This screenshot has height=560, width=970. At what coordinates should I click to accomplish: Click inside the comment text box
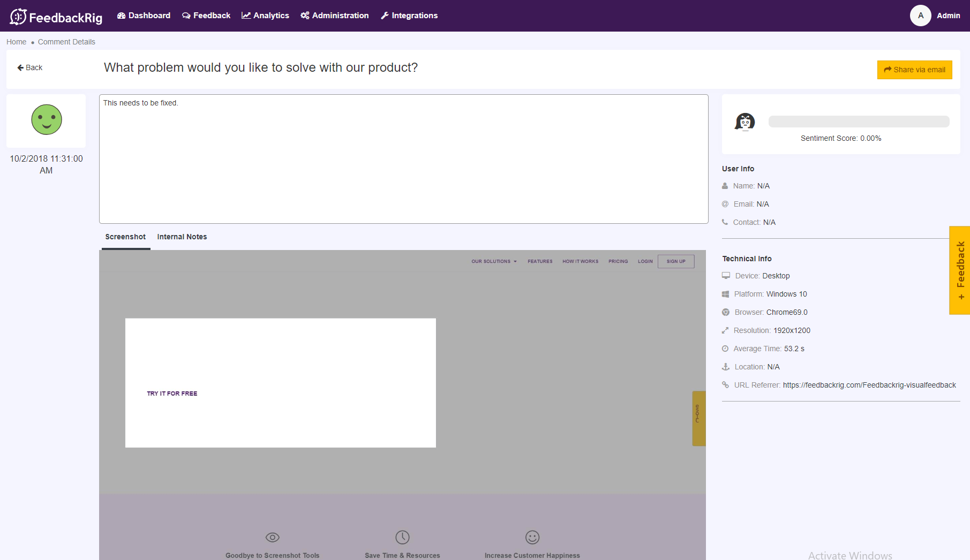point(404,159)
